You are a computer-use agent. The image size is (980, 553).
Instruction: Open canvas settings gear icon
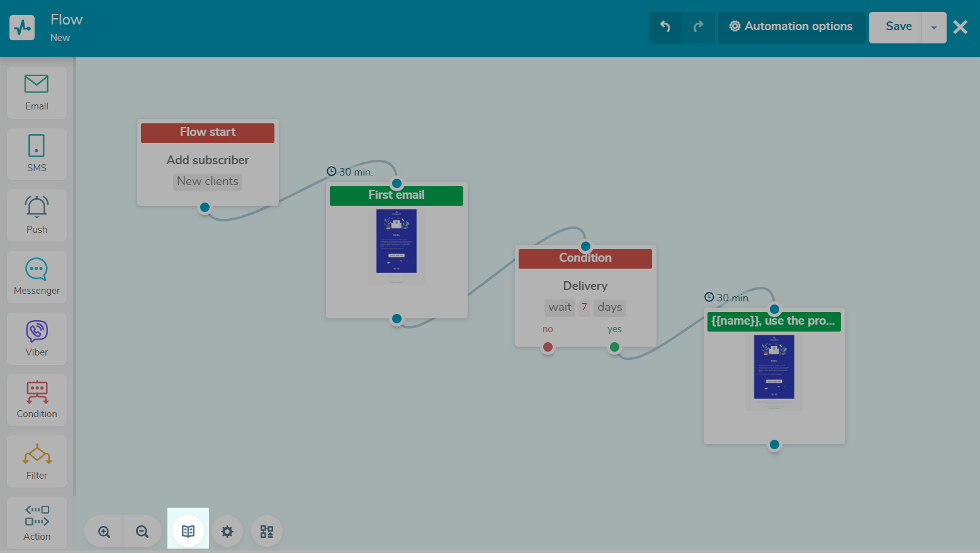pos(227,532)
